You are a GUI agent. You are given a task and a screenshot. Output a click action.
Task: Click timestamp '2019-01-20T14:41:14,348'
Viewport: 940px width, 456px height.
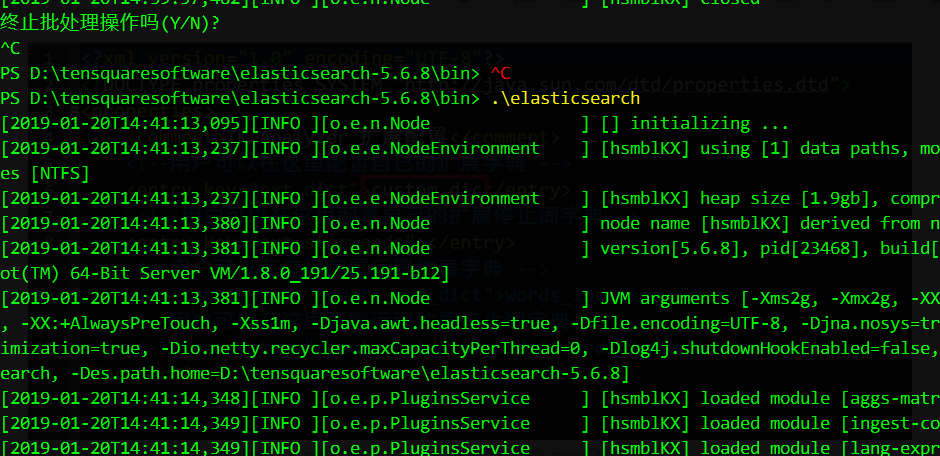(125, 398)
